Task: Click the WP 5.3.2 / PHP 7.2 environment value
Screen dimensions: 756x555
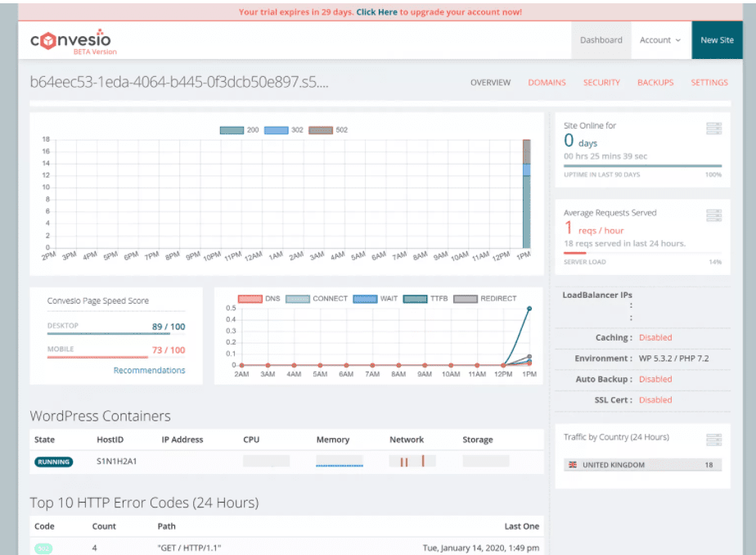Action: [673, 359]
